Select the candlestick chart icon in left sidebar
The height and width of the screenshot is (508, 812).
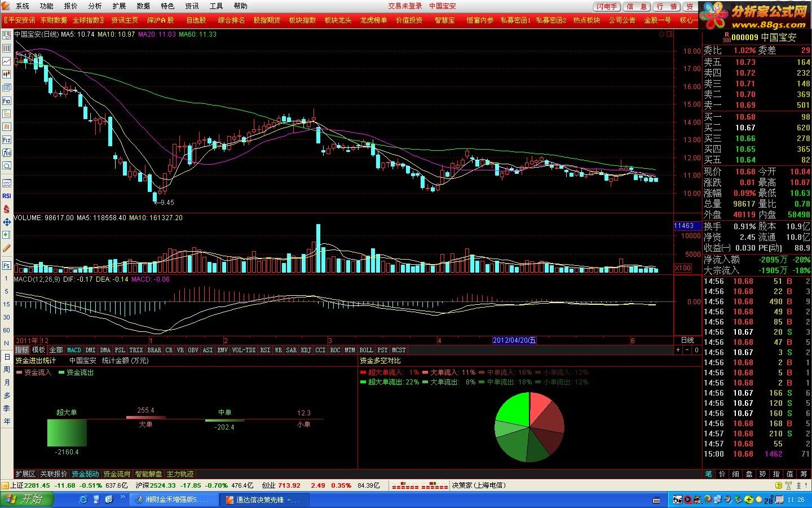click(x=7, y=74)
